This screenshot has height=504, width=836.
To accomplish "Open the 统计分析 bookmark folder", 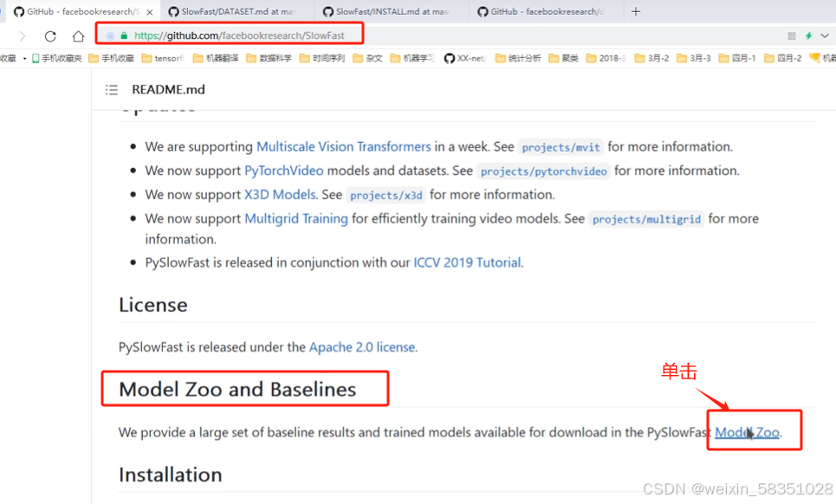I will pos(518,58).
